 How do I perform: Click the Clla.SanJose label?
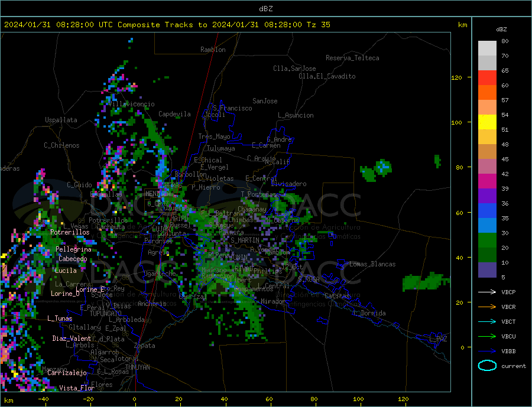pyautogui.click(x=294, y=69)
